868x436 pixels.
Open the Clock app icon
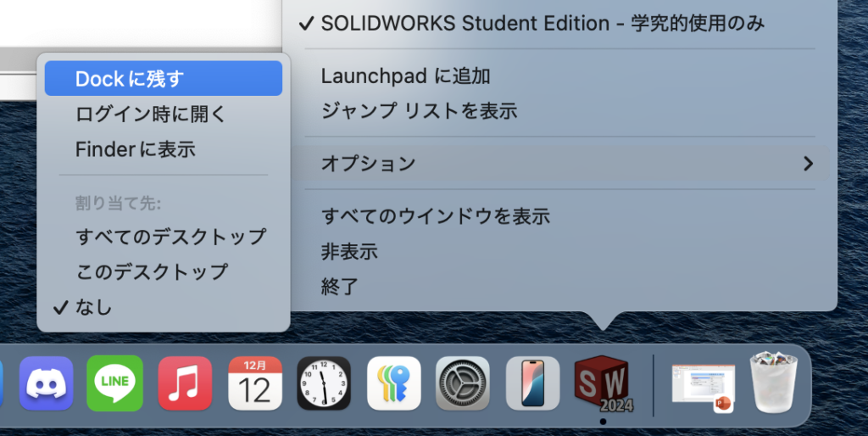(324, 383)
